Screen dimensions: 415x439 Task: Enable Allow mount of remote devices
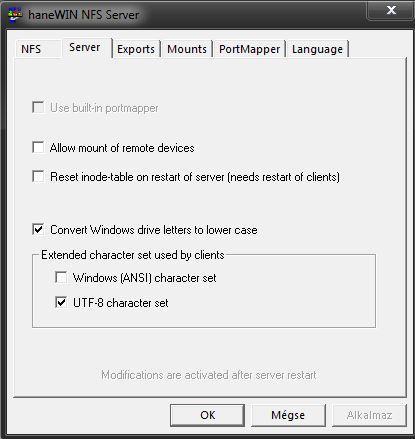[38, 147]
